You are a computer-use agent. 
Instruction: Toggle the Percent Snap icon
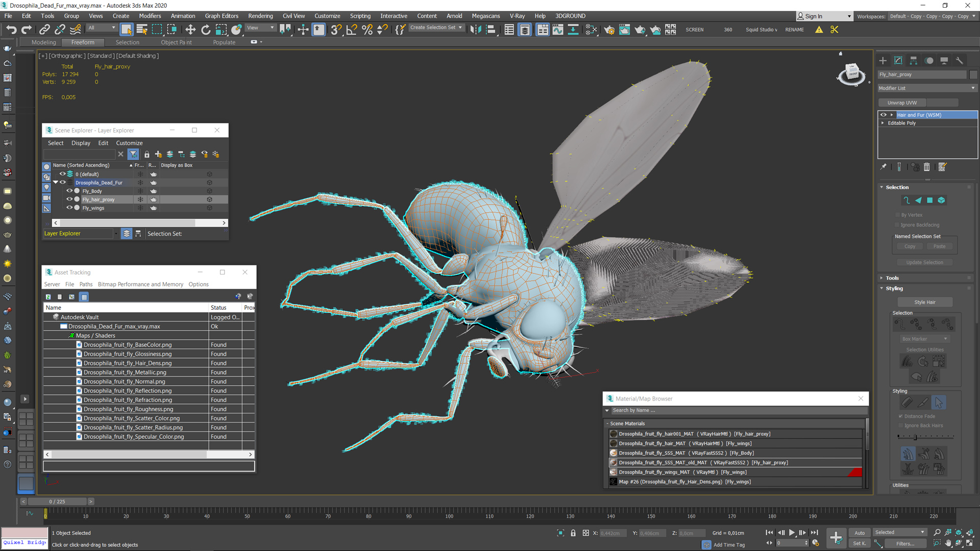pos(367,30)
